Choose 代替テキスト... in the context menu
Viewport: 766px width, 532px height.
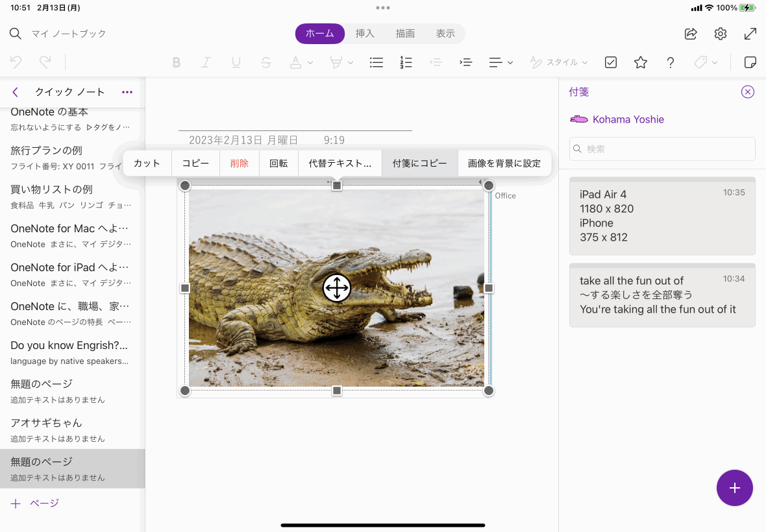coord(340,163)
